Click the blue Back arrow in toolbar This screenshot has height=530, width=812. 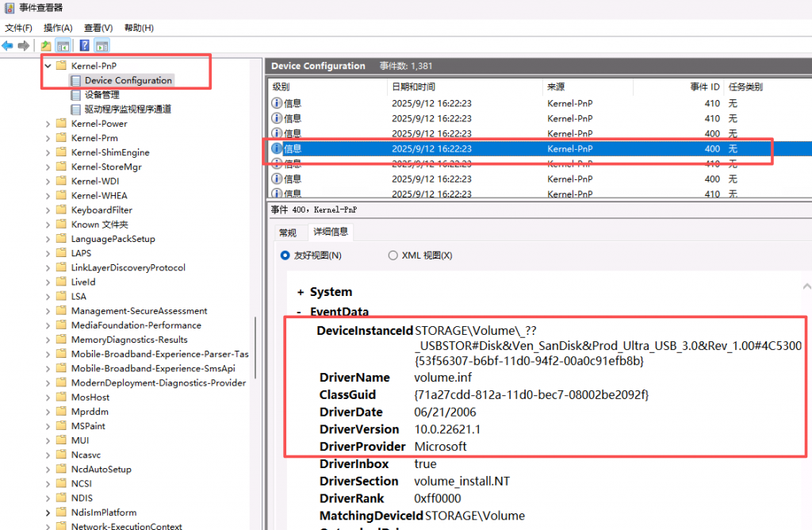click(8, 46)
